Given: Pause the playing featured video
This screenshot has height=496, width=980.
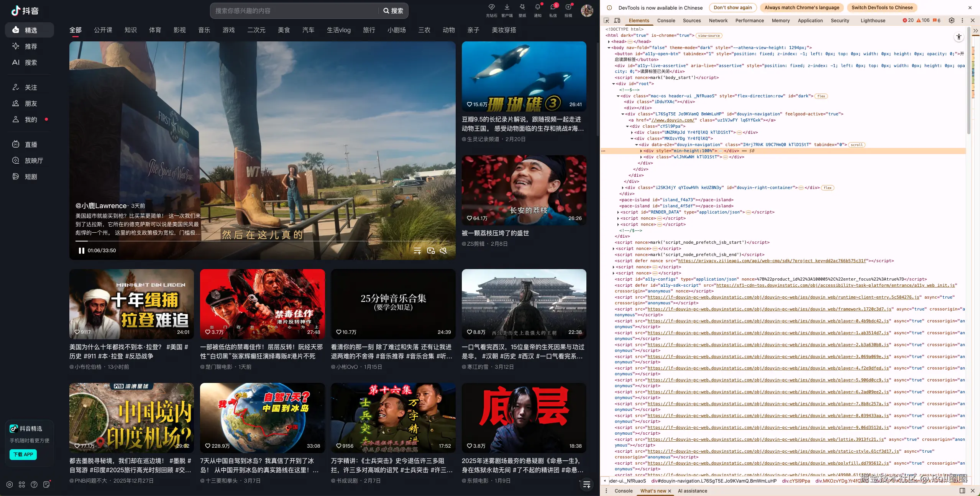Looking at the screenshot, I should coord(81,251).
